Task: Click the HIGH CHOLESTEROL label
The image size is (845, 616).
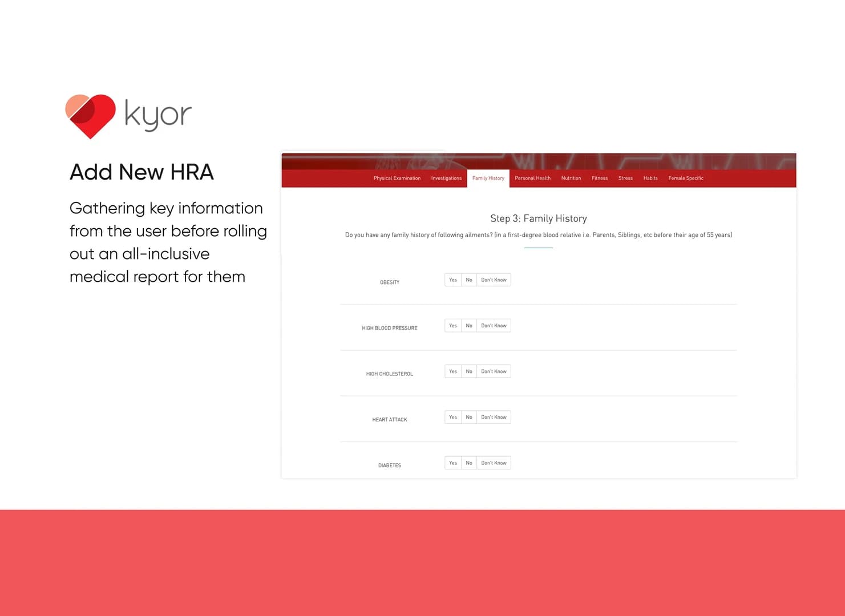Action: [x=390, y=374]
